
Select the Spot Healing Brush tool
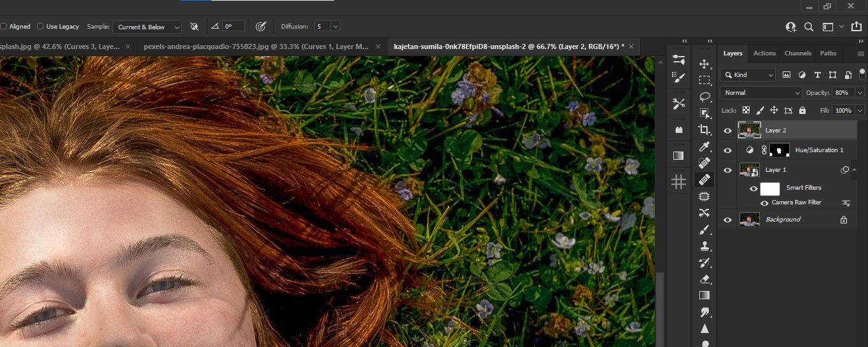pos(704,163)
